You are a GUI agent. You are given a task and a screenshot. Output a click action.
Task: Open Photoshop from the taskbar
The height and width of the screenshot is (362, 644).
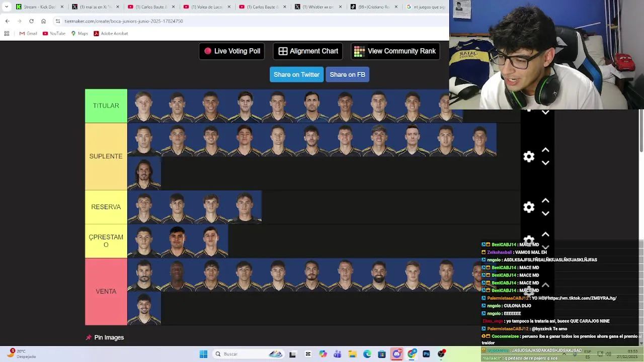pos(427,354)
